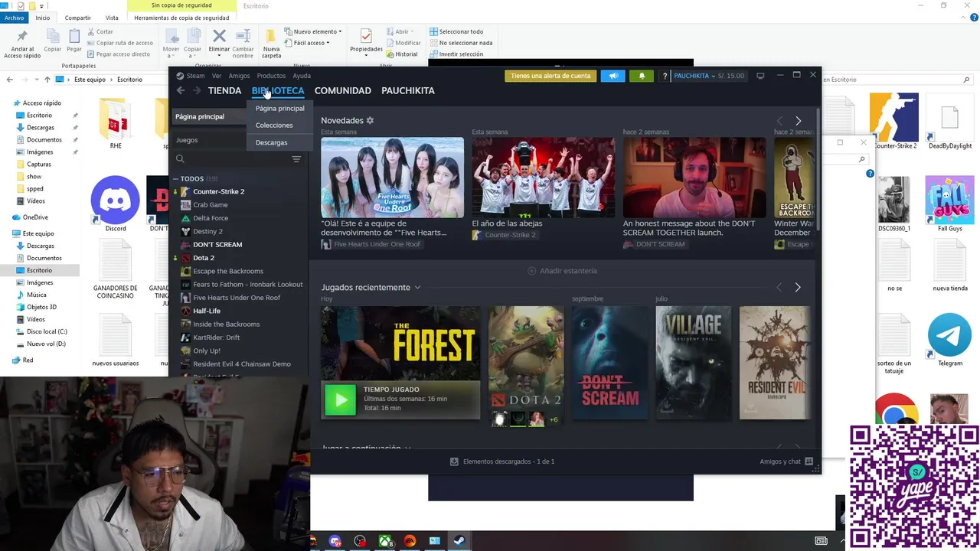Open EA app from the taskbar

pyautogui.click(x=410, y=541)
